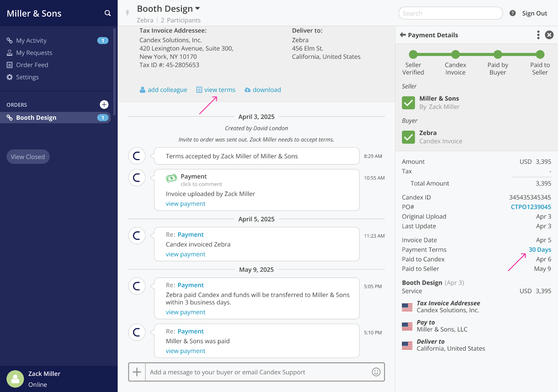Click back arrow in Payment Details
The width and height of the screenshot is (558, 392).
403,35
